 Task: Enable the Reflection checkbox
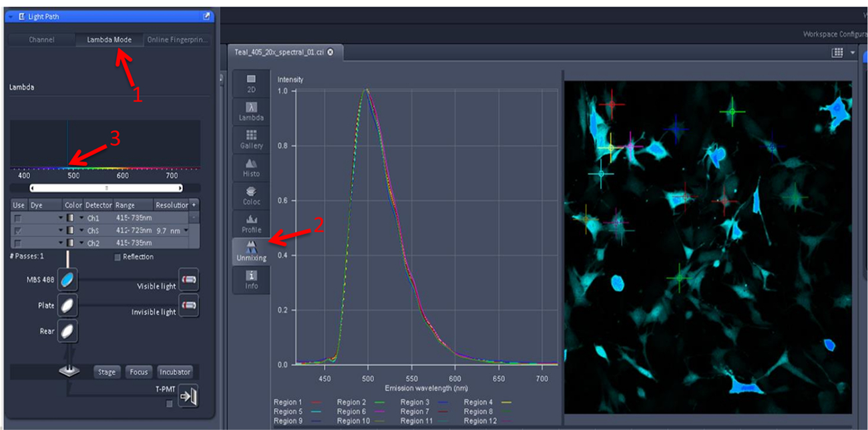pyautogui.click(x=118, y=257)
